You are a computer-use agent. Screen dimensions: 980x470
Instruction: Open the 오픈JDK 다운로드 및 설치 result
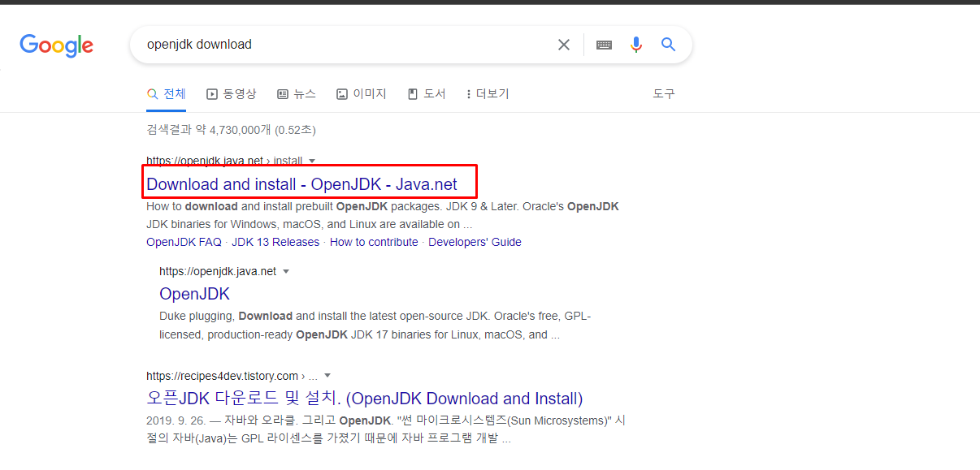(x=364, y=399)
